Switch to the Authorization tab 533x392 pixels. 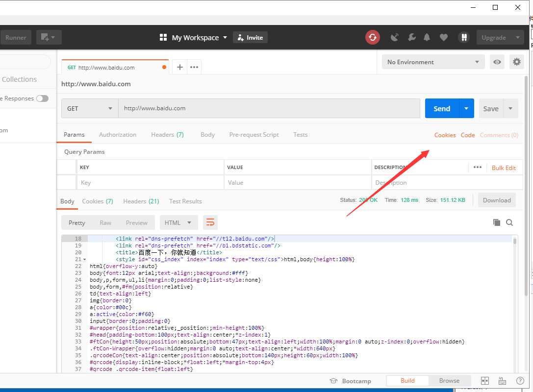click(118, 135)
